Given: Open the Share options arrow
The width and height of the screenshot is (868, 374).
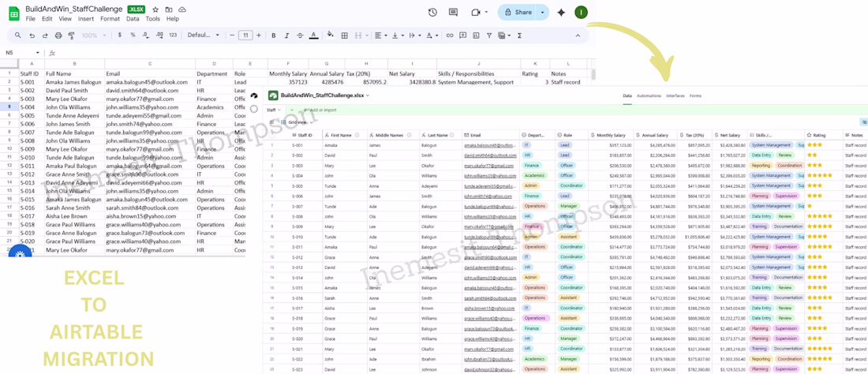Looking at the screenshot, I should [543, 12].
